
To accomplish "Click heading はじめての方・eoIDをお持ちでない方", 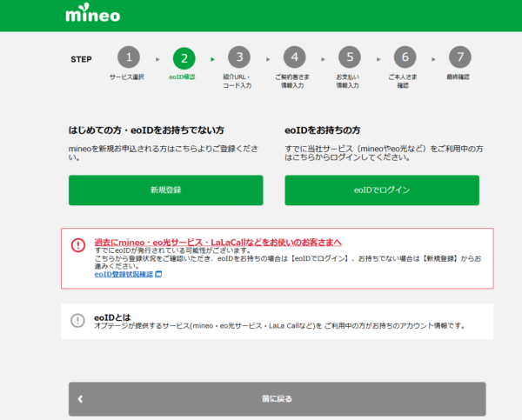I will tap(146, 130).
